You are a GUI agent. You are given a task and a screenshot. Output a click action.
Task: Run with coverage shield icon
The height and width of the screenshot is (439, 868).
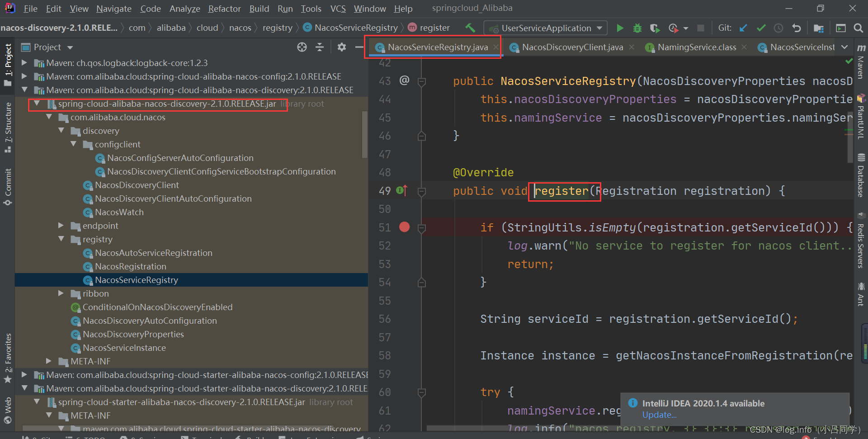[x=655, y=28]
